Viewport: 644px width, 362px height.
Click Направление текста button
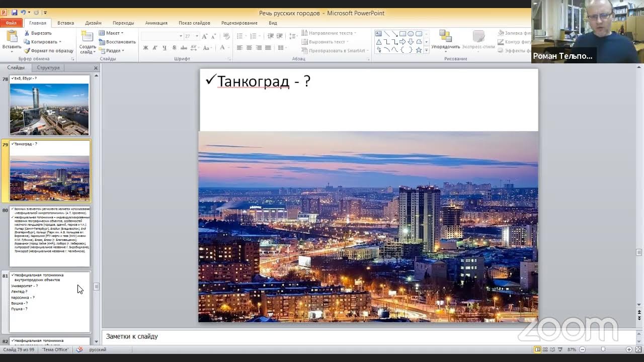(x=330, y=33)
